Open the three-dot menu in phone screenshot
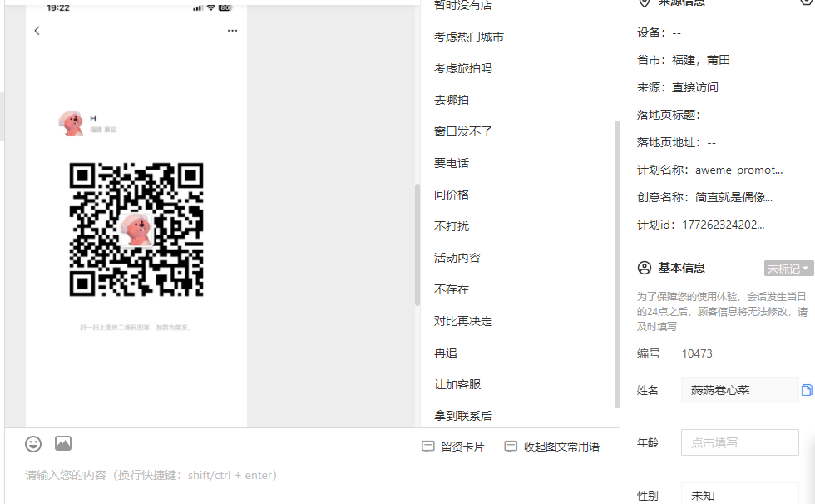This screenshot has height=504, width=815. click(x=232, y=31)
